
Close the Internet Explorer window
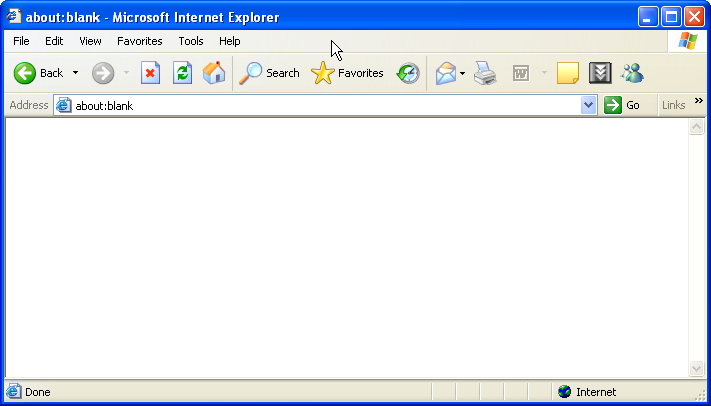pyautogui.click(x=694, y=17)
